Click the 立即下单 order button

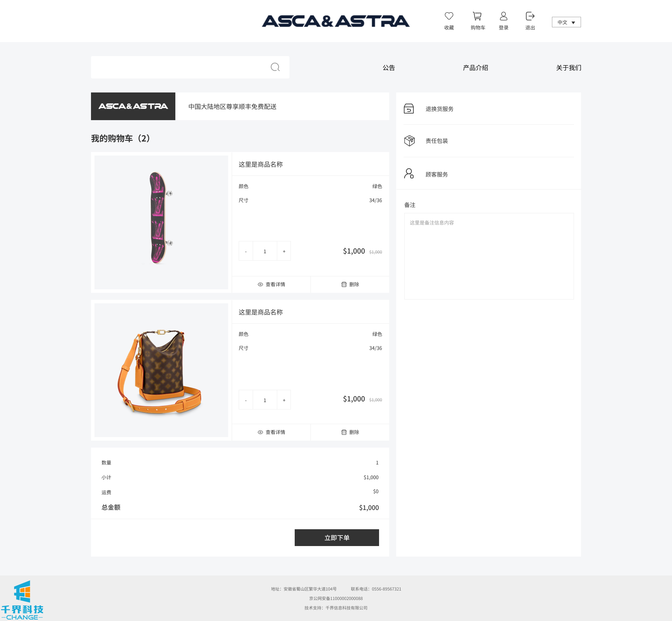click(x=336, y=537)
